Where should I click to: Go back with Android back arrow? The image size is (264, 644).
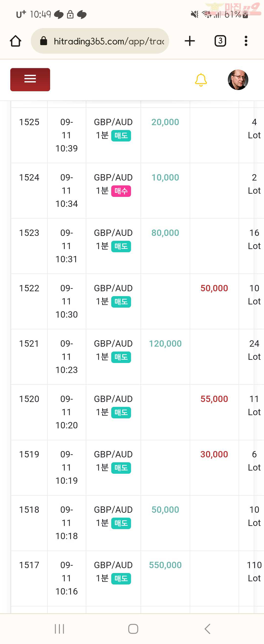(x=207, y=629)
